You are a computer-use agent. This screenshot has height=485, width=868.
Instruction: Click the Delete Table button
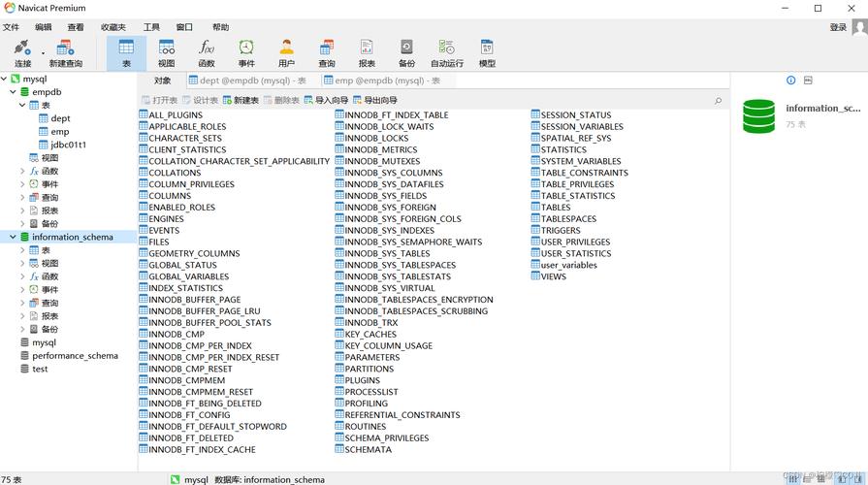pyautogui.click(x=281, y=100)
